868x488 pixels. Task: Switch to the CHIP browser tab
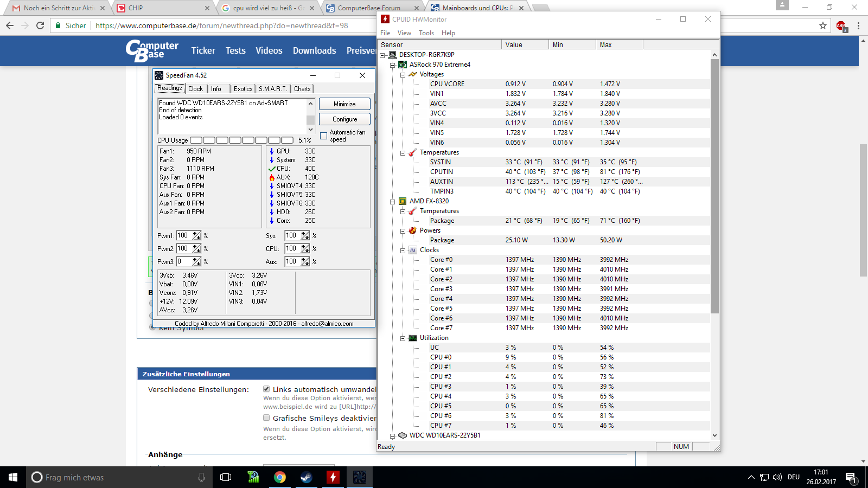pyautogui.click(x=163, y=8)
